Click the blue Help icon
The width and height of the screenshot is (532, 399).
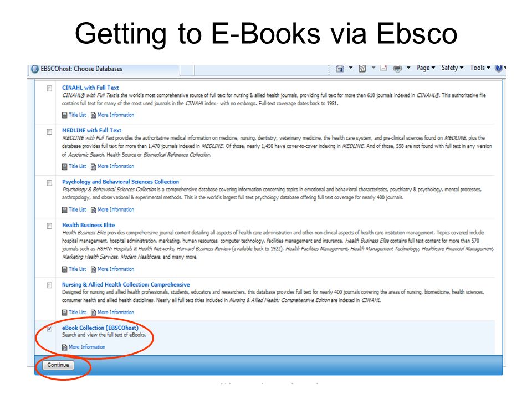(498, 68)
